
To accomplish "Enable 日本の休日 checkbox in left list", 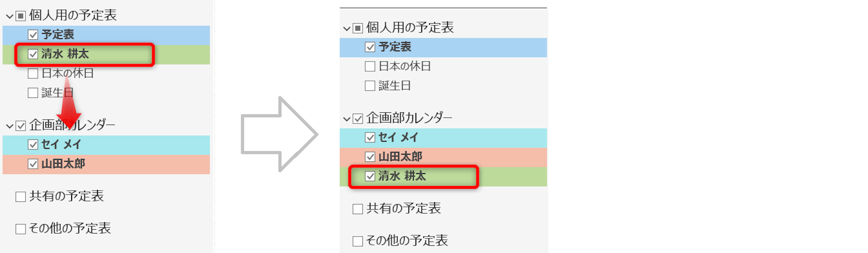I will coord(33,74).
